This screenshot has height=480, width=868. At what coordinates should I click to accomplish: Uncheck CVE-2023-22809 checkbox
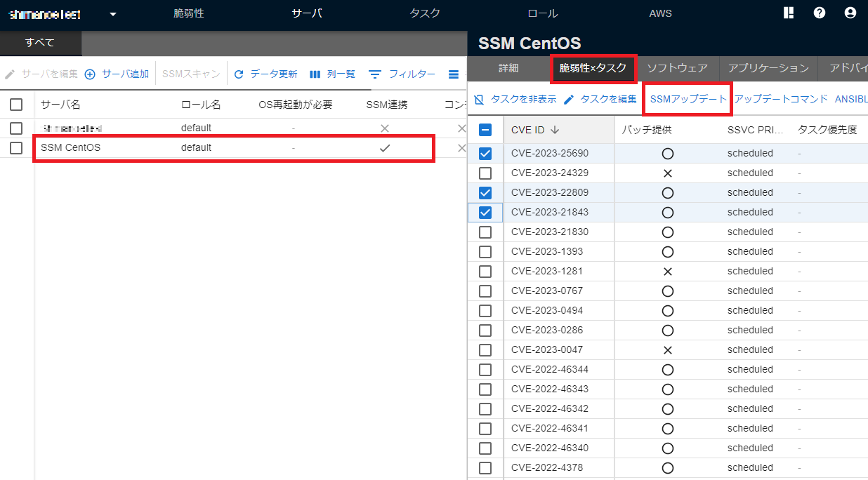(485, 192)
